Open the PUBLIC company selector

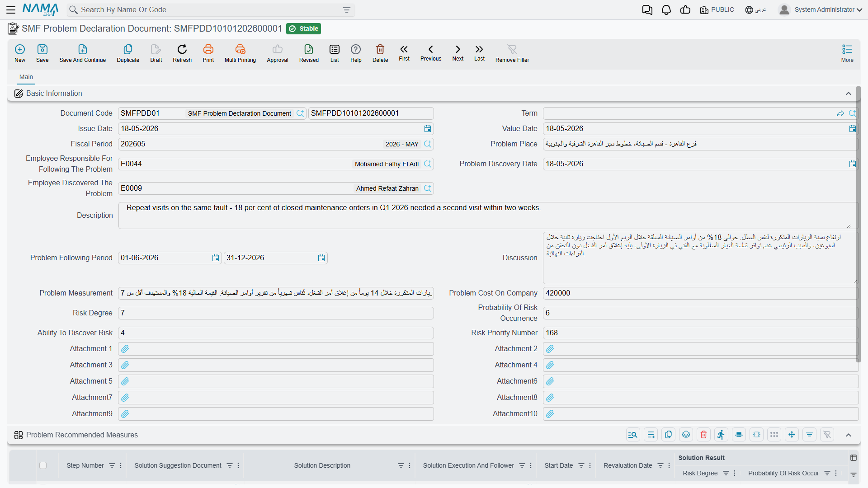(x=717, y=10)
